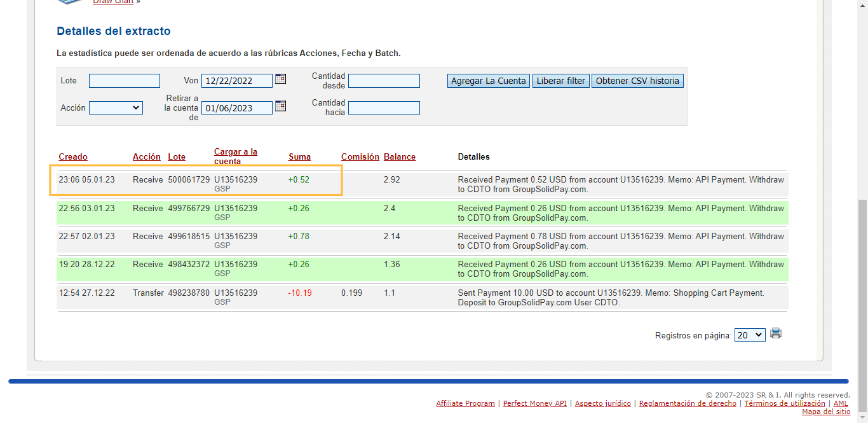Image resolution: width=868 pixels, height=423 pixels.
Task: Open Reglamentación de derecho footer link
Action: click(x=688, y=403)
